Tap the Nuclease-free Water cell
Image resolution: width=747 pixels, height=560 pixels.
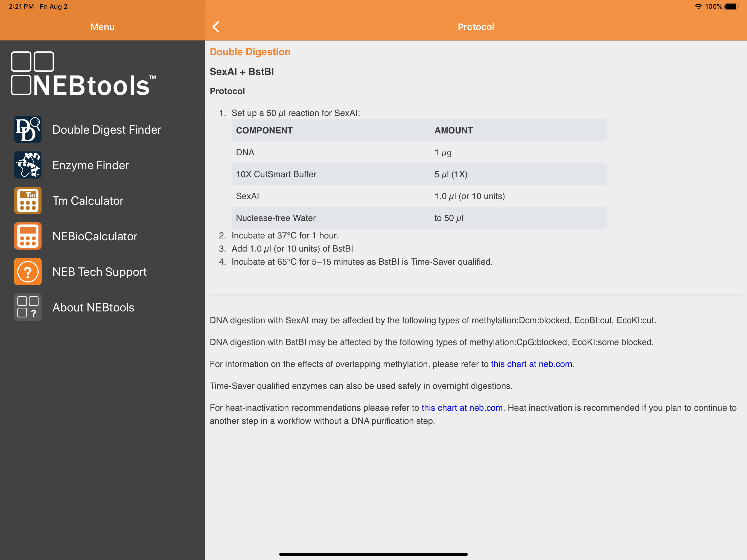(276, 218)
